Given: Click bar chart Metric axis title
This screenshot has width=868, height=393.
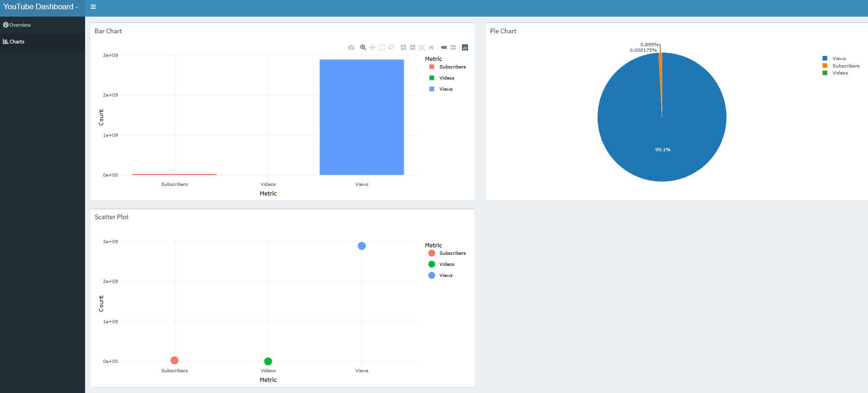Looking at the screenshot, I should tap(268, 194).
